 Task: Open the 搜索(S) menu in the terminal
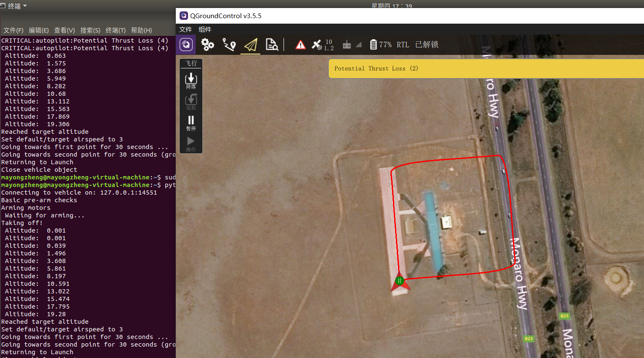(90, 30)
